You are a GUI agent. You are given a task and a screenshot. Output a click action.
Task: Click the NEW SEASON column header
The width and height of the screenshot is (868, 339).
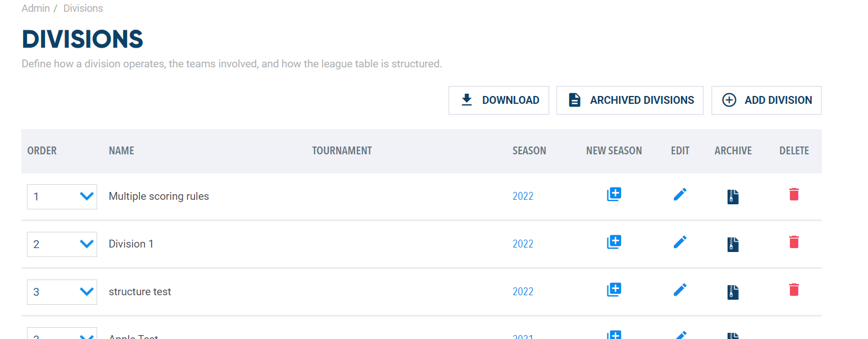click(x=614, y=150)
